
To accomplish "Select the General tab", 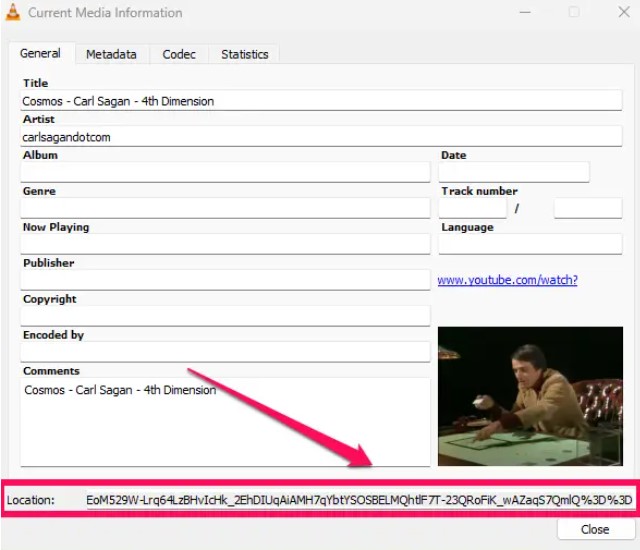I will [x=41, y=53].
